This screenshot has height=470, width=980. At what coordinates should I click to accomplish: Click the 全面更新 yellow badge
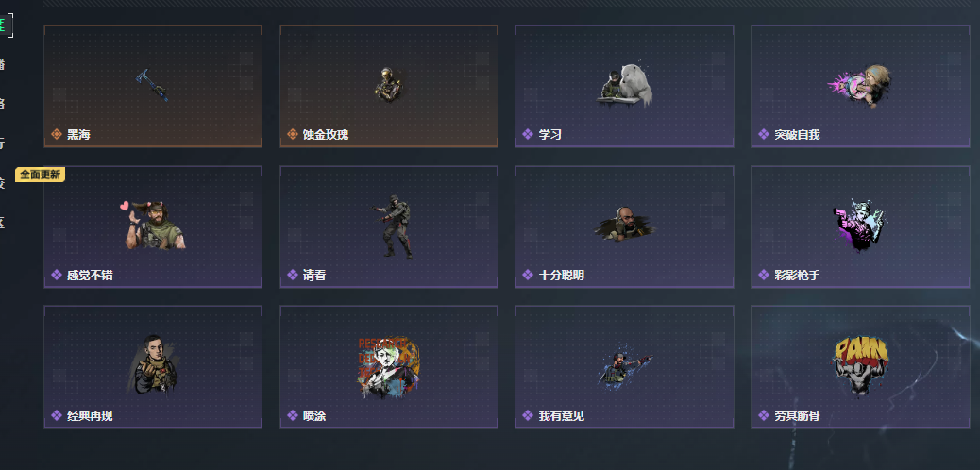[40, 175]
